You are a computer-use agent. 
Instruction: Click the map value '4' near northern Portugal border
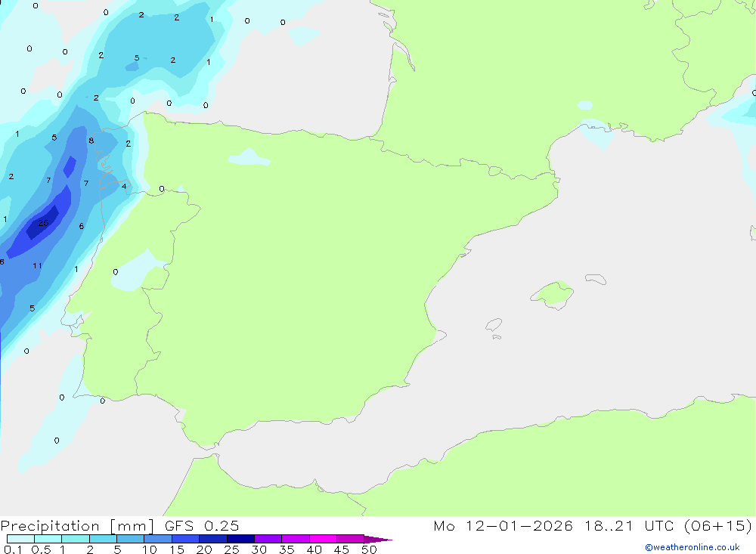(x=124, y=186)
